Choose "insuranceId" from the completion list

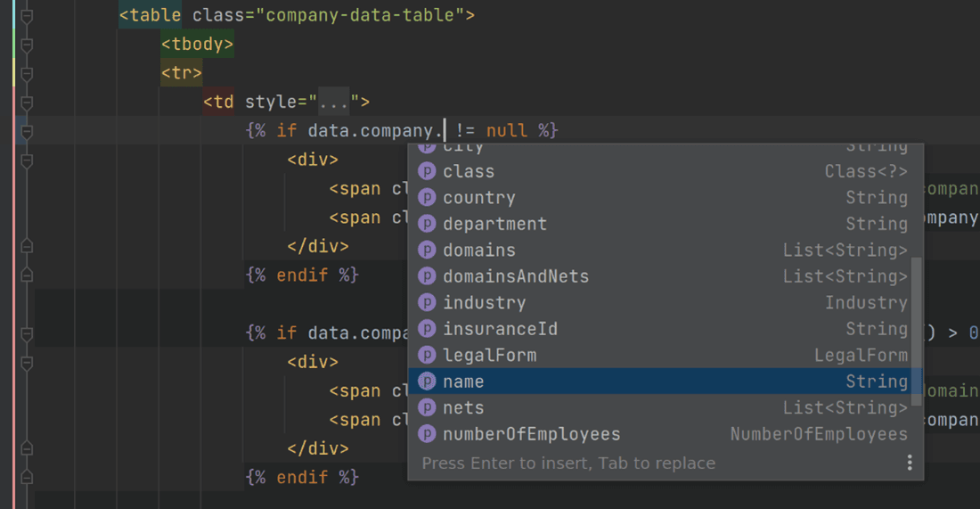click(500, 329)
